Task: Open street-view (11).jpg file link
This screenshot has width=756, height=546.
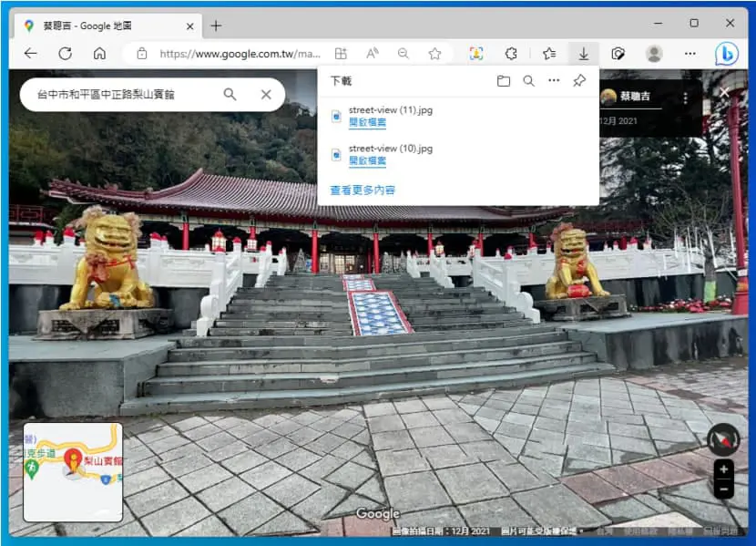Action: tap(367, 122)
